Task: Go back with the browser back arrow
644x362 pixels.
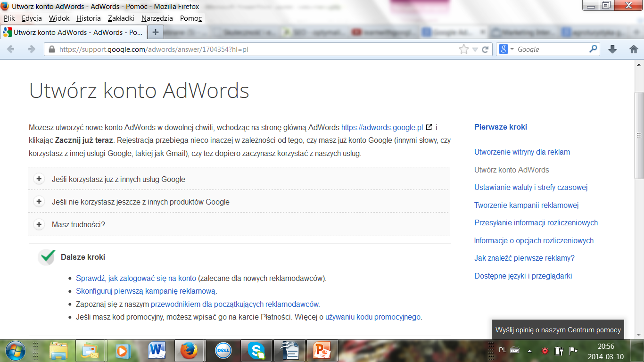Action: tap(10, 49)
